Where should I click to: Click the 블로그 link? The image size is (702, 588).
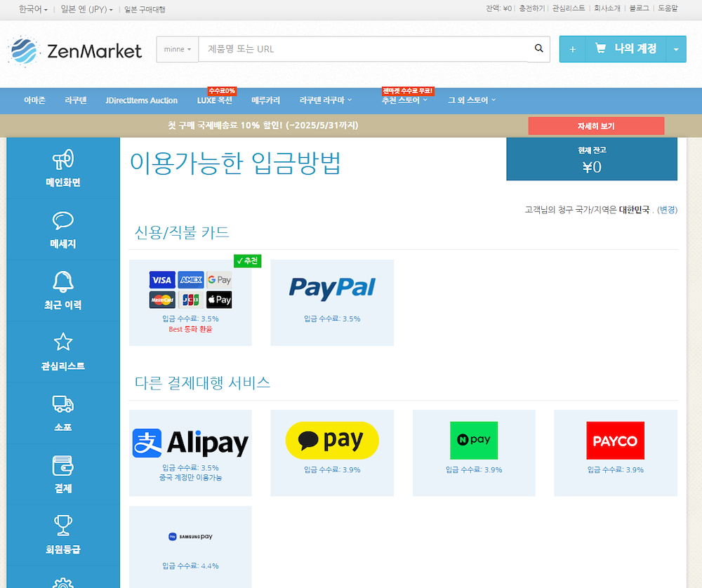point(639,8)
